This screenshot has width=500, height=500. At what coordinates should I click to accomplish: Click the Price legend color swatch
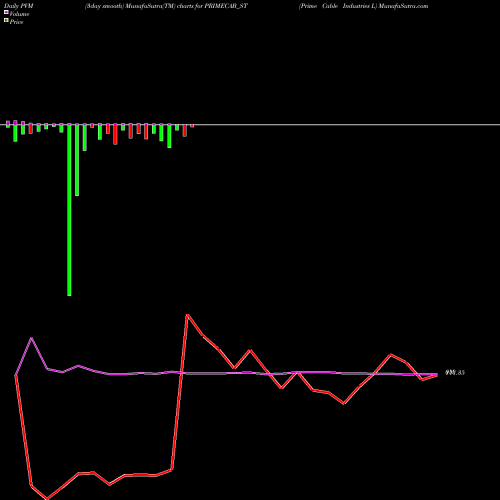6,21
